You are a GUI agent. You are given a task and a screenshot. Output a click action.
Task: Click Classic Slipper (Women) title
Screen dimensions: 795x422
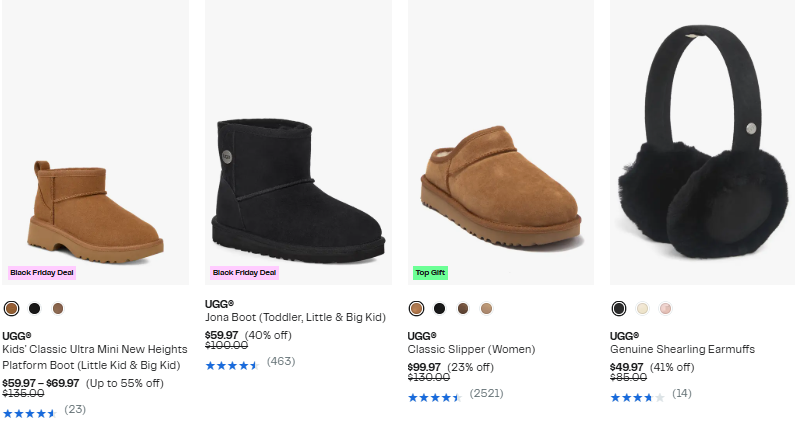[471, 349]
